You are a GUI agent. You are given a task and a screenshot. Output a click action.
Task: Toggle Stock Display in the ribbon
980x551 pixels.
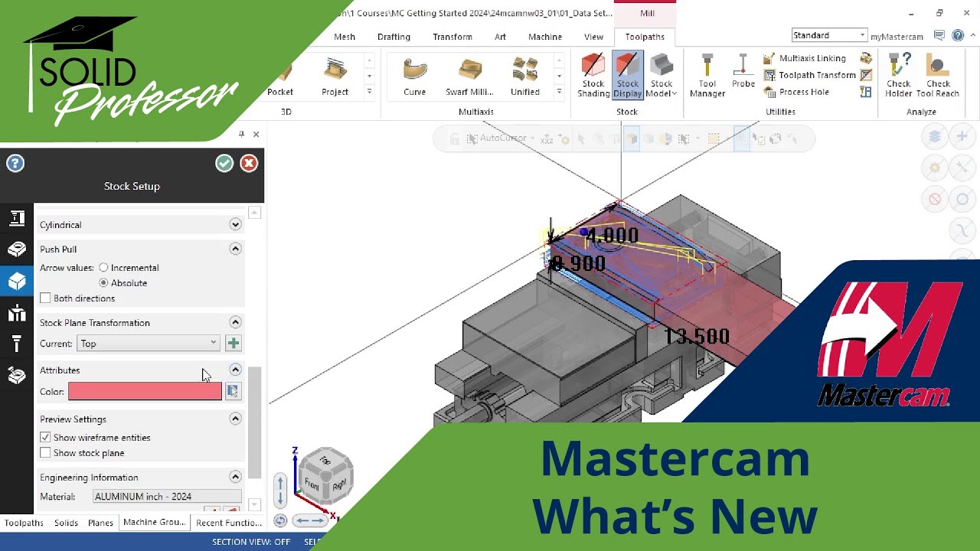coord(627,75)
